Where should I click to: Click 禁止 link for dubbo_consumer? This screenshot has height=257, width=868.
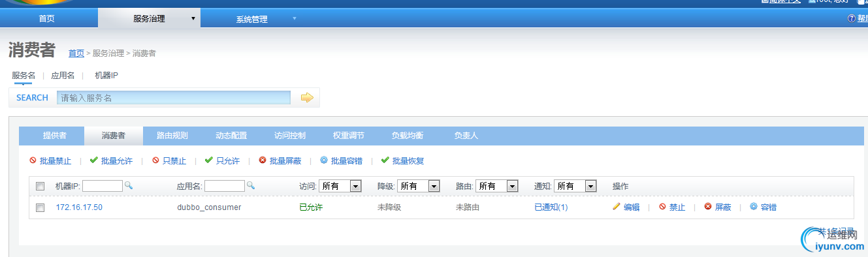[x=677, y=207]
